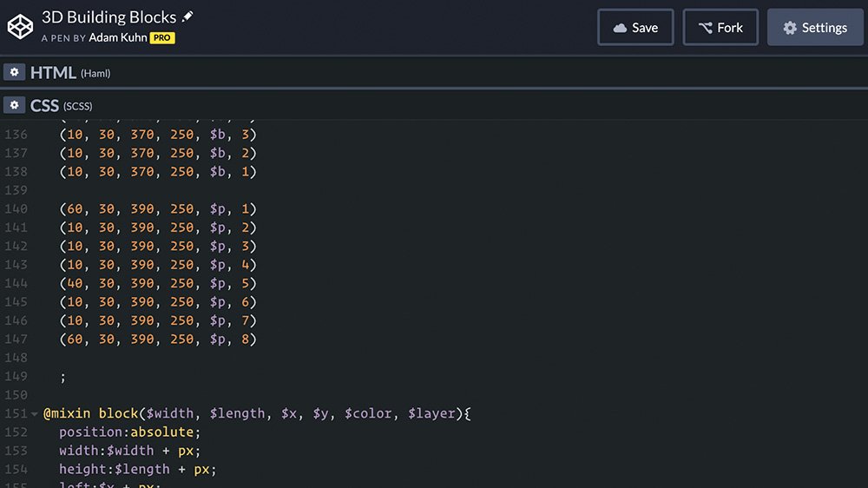Click position:absolute declaration
The image size is (868, 488).
point(130,432)
